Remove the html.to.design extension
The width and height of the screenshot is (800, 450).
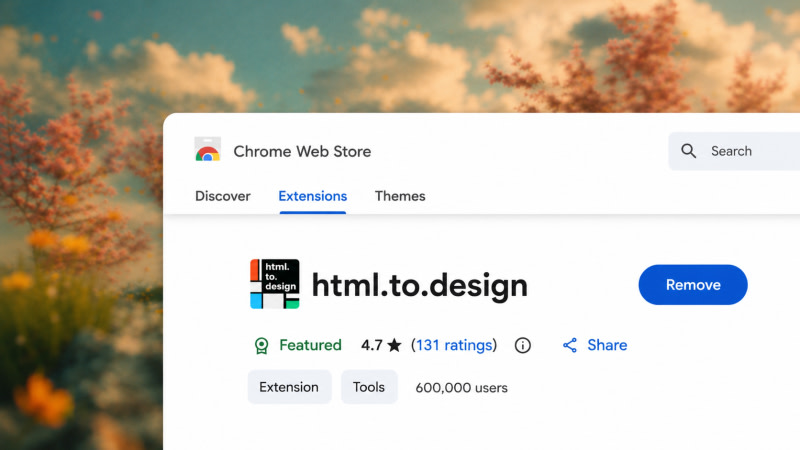pyautogui.click(x=693, y=285)
